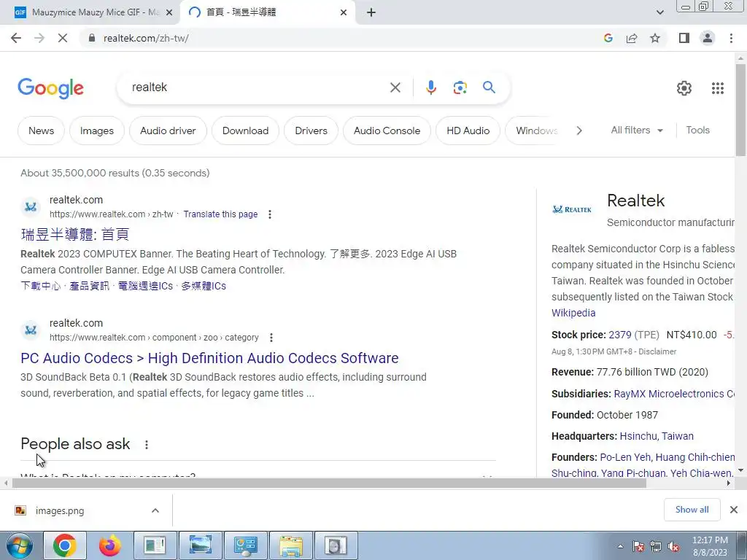Open the Chrome profile avatar
Screen dimensions: 747x560
708,38
